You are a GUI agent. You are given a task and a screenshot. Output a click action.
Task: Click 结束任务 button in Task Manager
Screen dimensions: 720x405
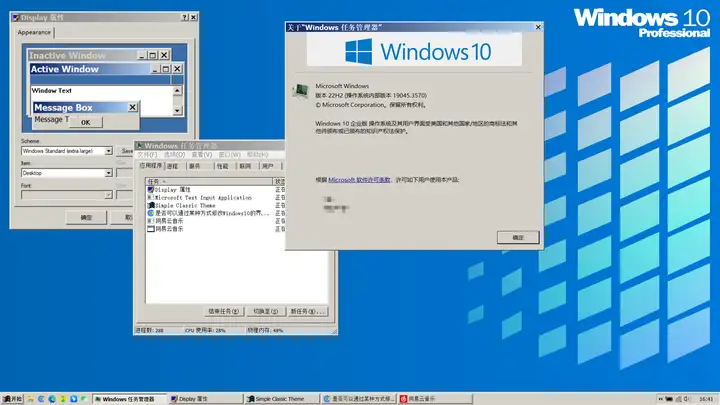[x=223, y=311]
